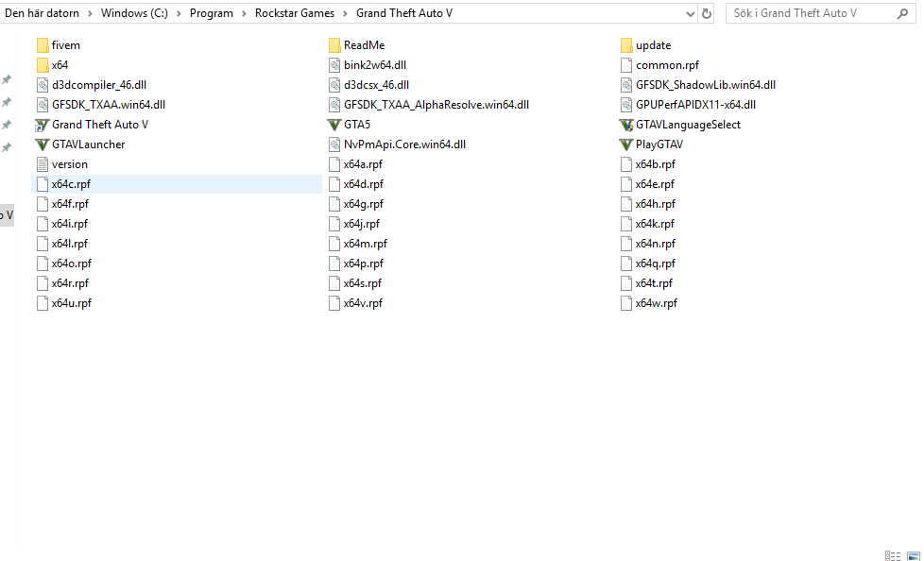Viewport: 924px width, 561px height.
Task: Select the PlayGTAV executable icon
Action: click(626, 144)
